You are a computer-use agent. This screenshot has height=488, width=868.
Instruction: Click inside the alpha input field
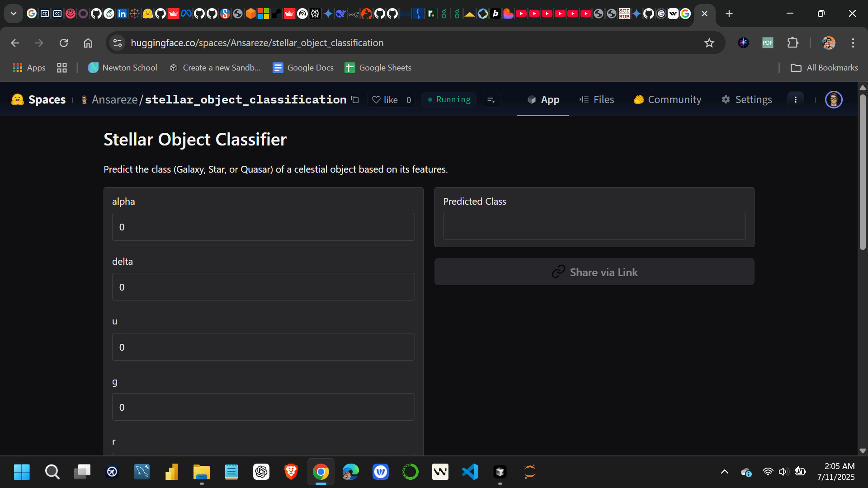263,227
